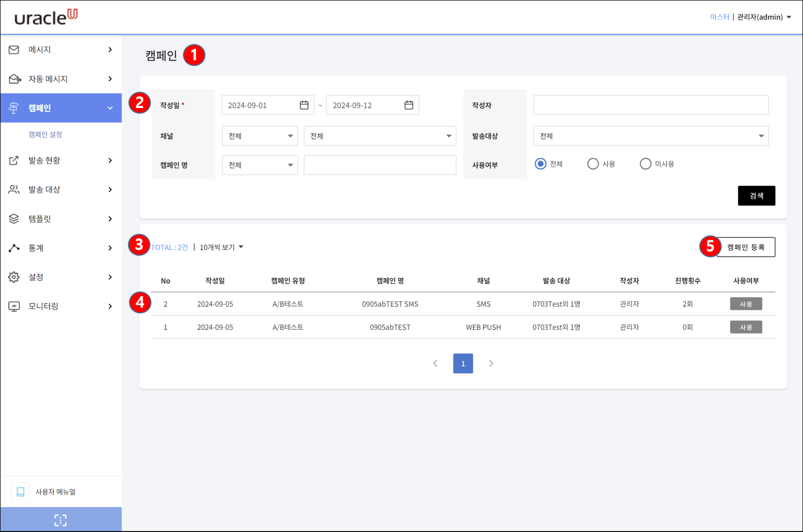The width and height of the screenshot is (803, 532).
Task: Click the signpost icon beside 캠페인
Action: click(x=14, y=108)
